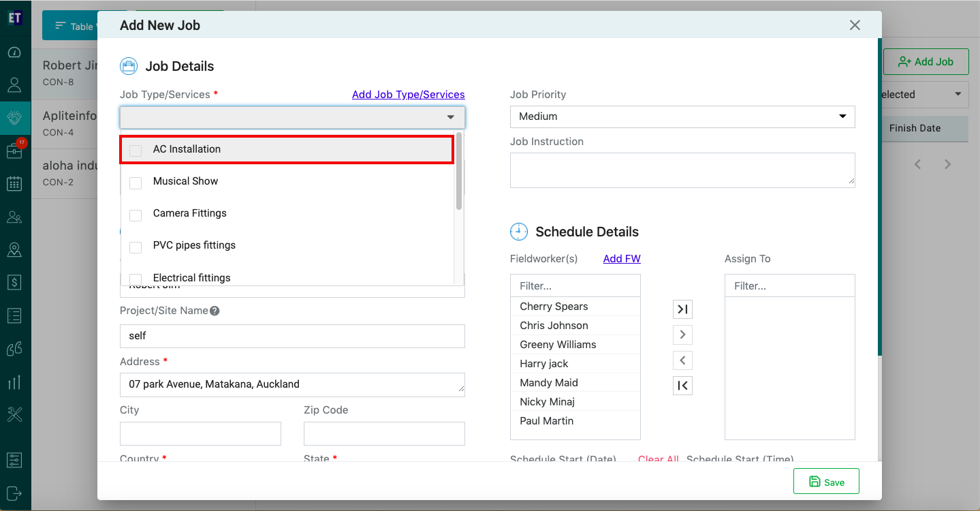
Task: Select the CON-8 Robert contract row
Action: (65, 74)
